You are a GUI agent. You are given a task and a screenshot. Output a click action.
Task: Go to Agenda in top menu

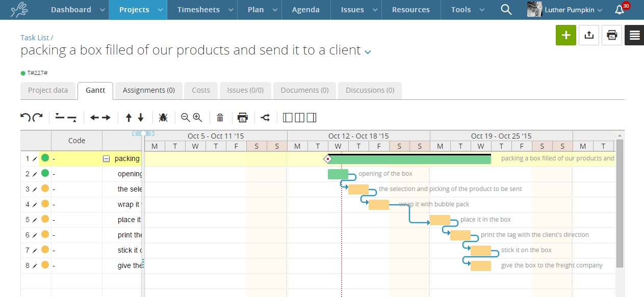305,10
